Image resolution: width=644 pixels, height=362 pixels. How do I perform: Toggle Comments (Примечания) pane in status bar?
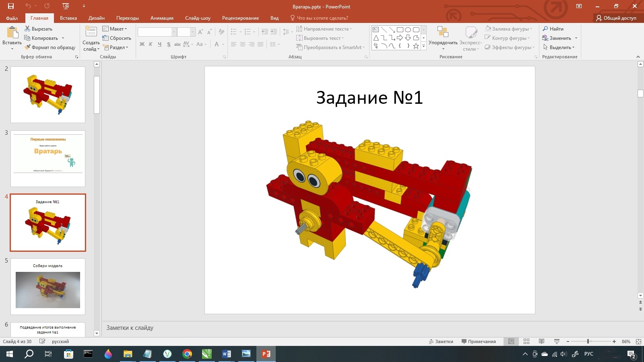[x=479, y=341]
